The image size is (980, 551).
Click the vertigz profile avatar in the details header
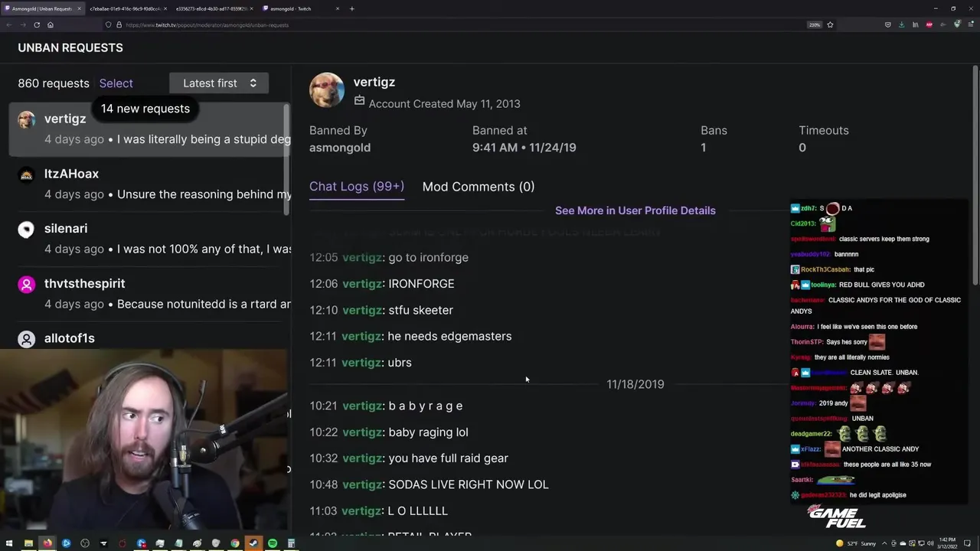(x=327, y=90)
